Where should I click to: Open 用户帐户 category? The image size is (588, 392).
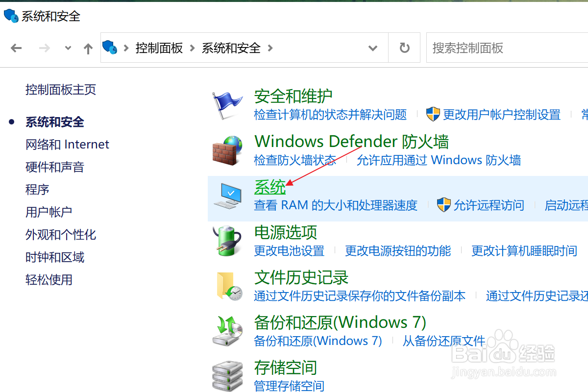pos(49,212)
